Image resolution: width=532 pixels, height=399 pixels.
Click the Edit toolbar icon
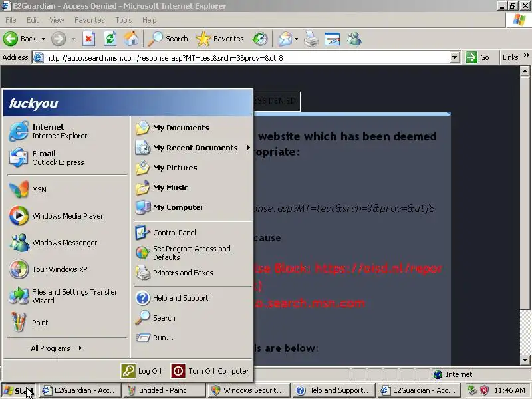point(332,39)
